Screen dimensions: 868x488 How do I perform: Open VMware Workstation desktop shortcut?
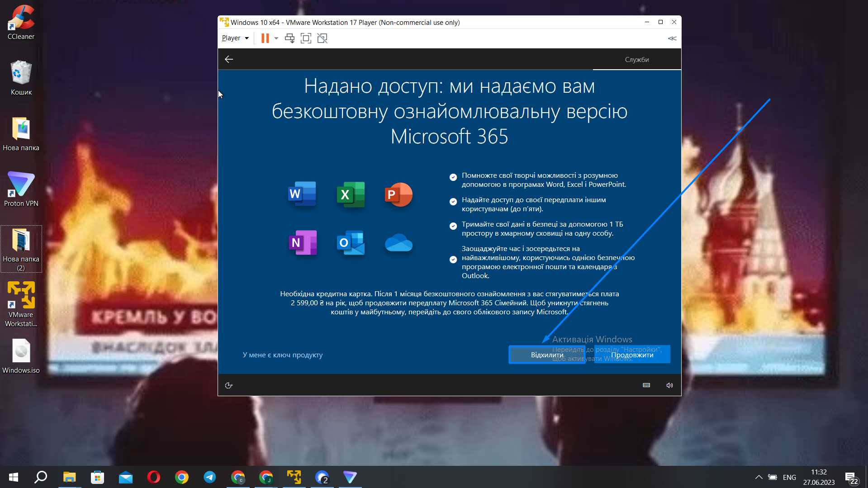pyautogui.click(x=21, y=303)
